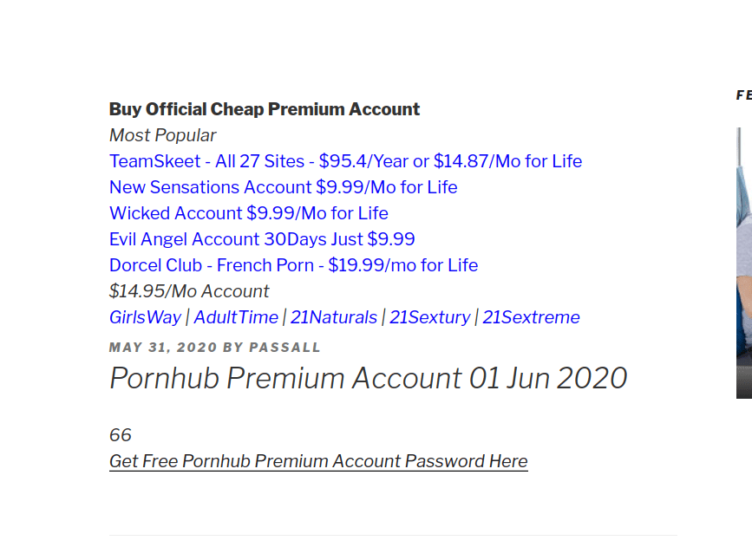Image resolution: width=752 pixels, height=560 pixels.
Task: Click the number 66 under the post title
Action: point(120,435)
